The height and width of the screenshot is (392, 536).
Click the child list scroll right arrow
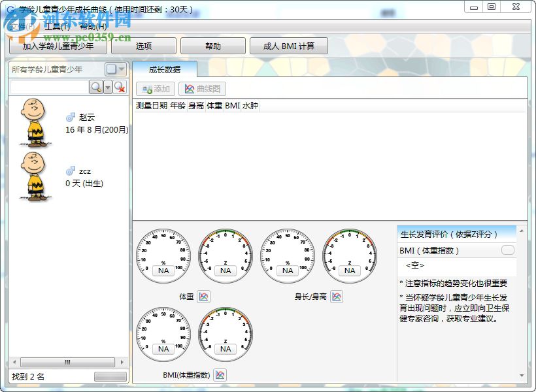click(x=122, y=362)
